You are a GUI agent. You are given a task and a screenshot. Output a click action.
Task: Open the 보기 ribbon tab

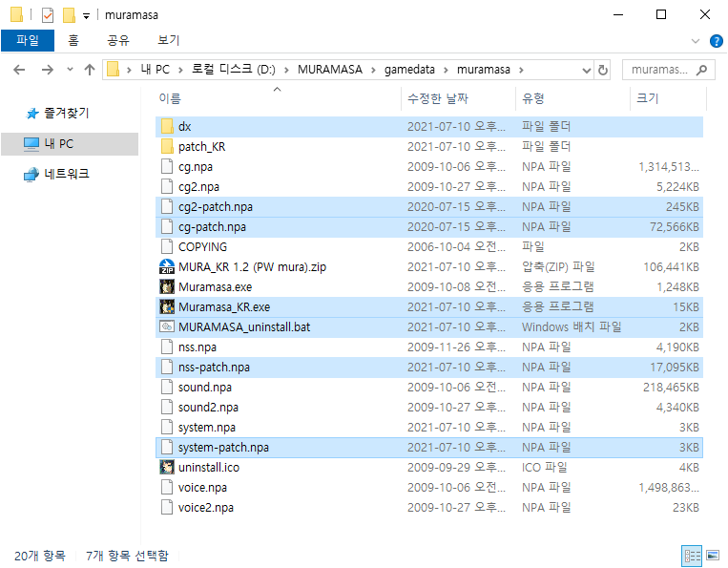coord(168,40)
